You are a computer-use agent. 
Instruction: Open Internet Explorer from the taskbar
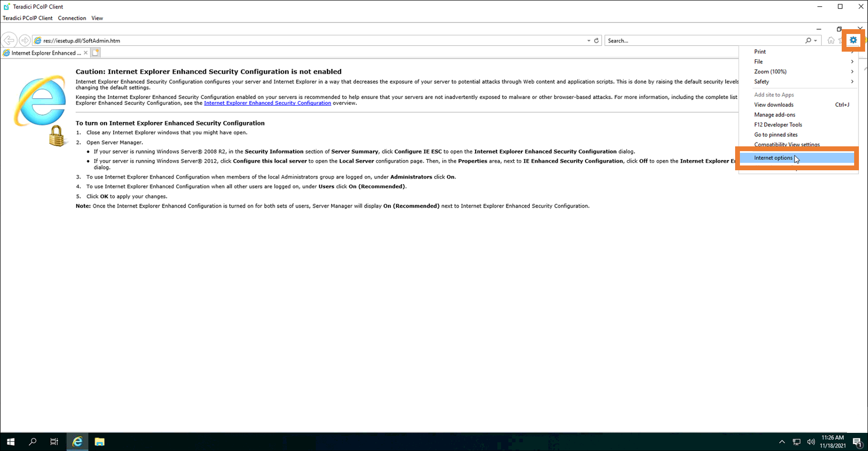(x=77, y=442)
